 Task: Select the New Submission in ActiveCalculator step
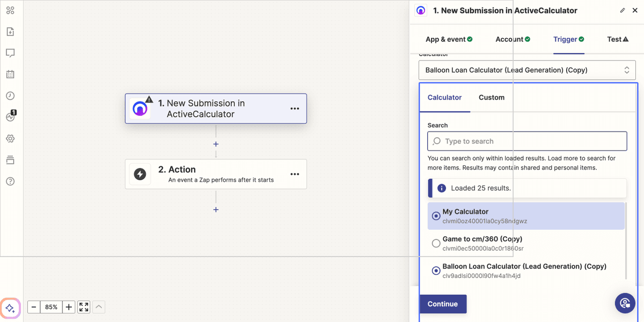216,108
